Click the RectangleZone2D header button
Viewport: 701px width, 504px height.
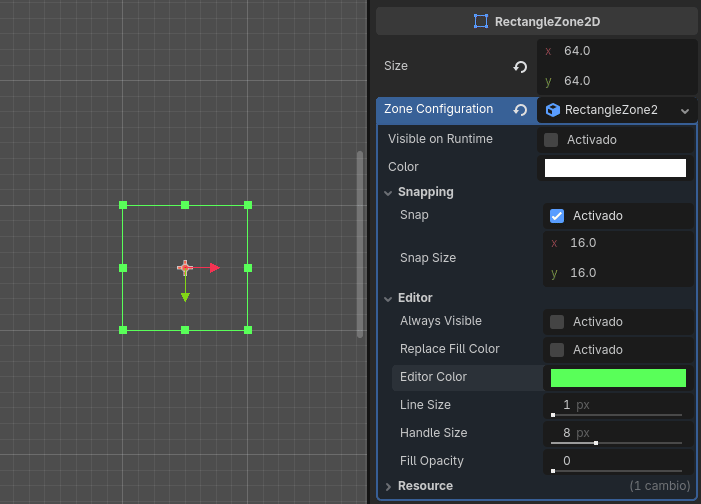click(x=536, y=21)
